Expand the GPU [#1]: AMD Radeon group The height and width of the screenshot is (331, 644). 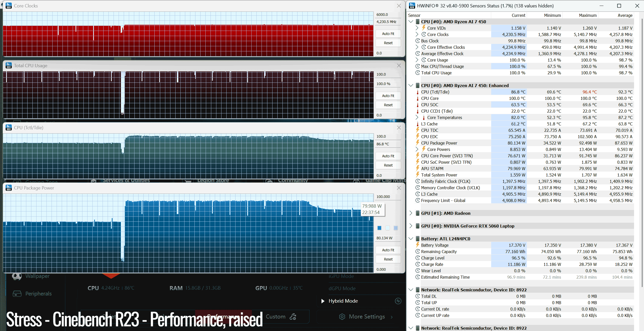[x=411, y=213]
